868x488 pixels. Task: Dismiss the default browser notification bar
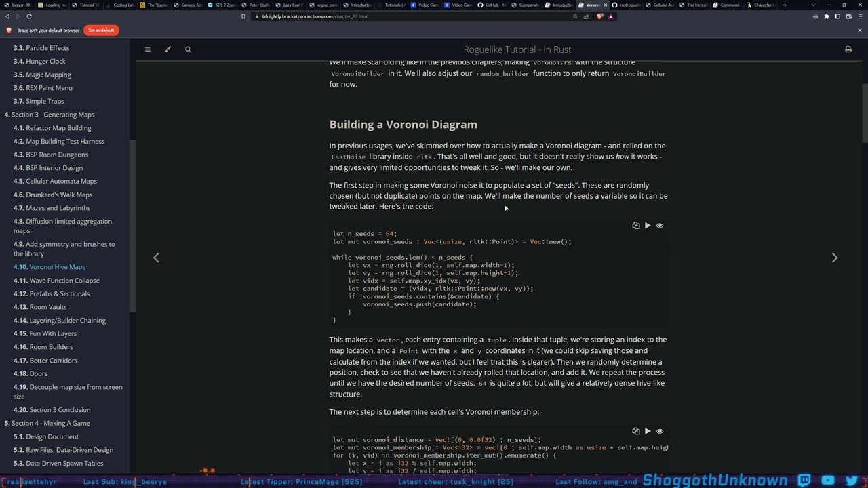859,30
